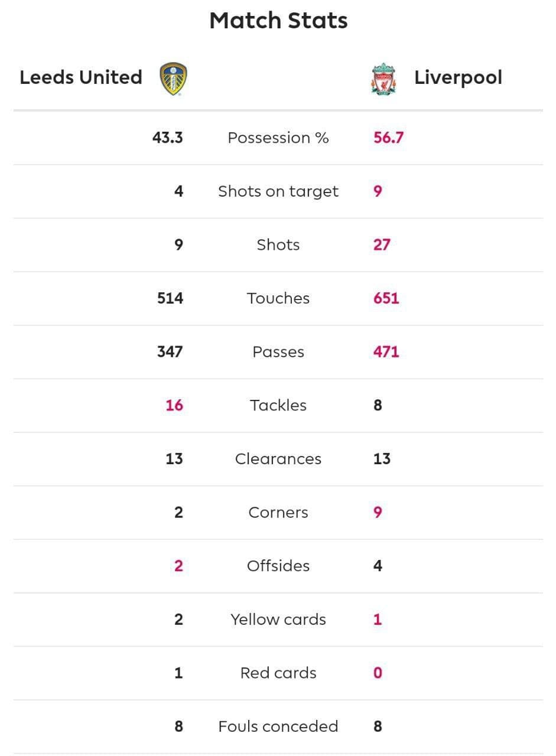Viewport: 556px width, 756px height.
Task: Click the Red cards label
Action: (278, 673)
